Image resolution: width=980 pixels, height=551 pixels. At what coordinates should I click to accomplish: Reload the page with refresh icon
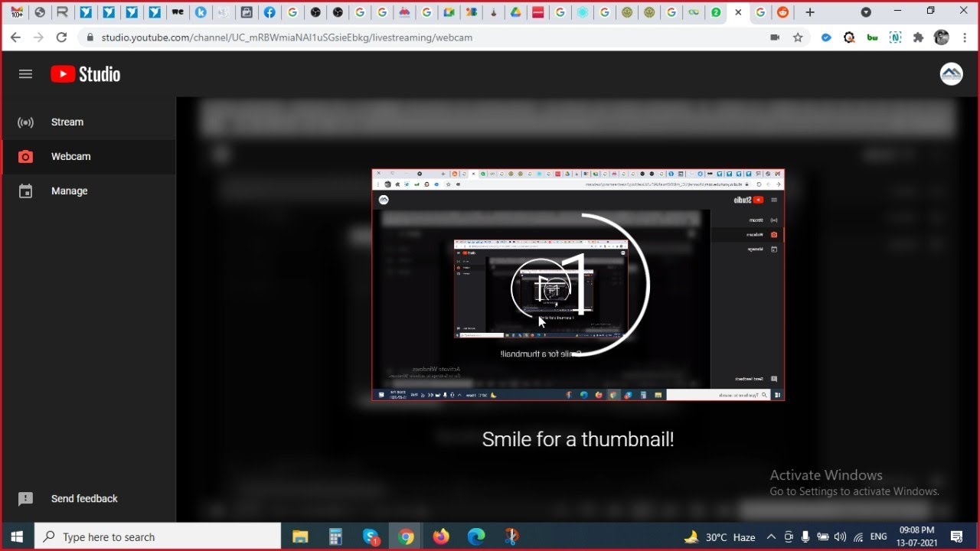62,37
